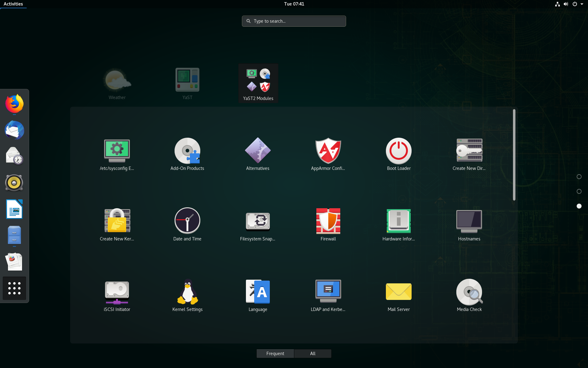This screenshot has height=368, width=588.
Task: Switch to the All apps tab
Action: 312,354
